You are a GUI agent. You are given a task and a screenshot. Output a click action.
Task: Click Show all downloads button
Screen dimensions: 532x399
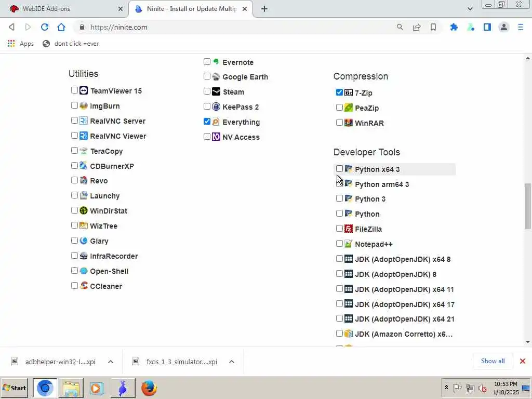click(x=493, y=361)
